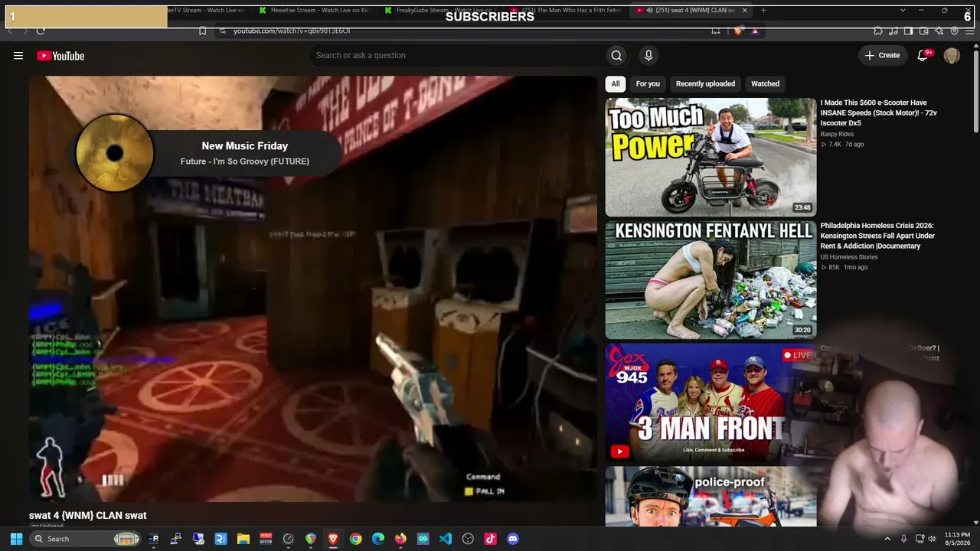Open OBS Studio from the taskbar
980x551 pixels.
click(x=468, y=539)
